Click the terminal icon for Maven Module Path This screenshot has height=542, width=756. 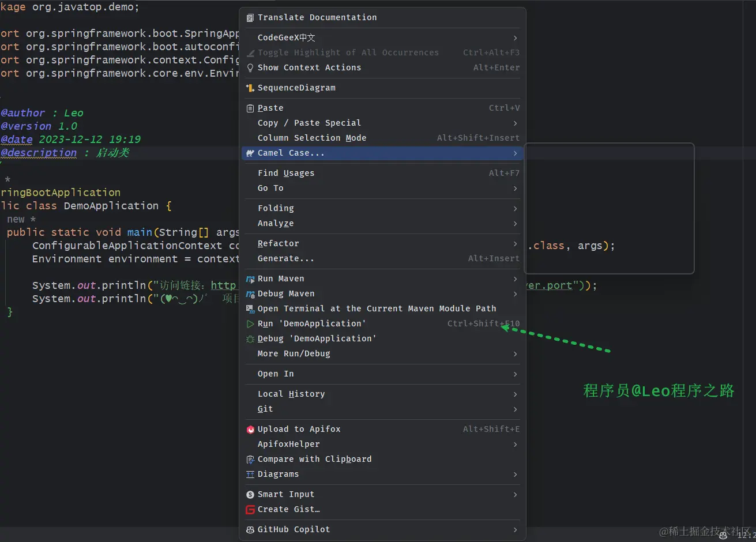tap(250, 308)
